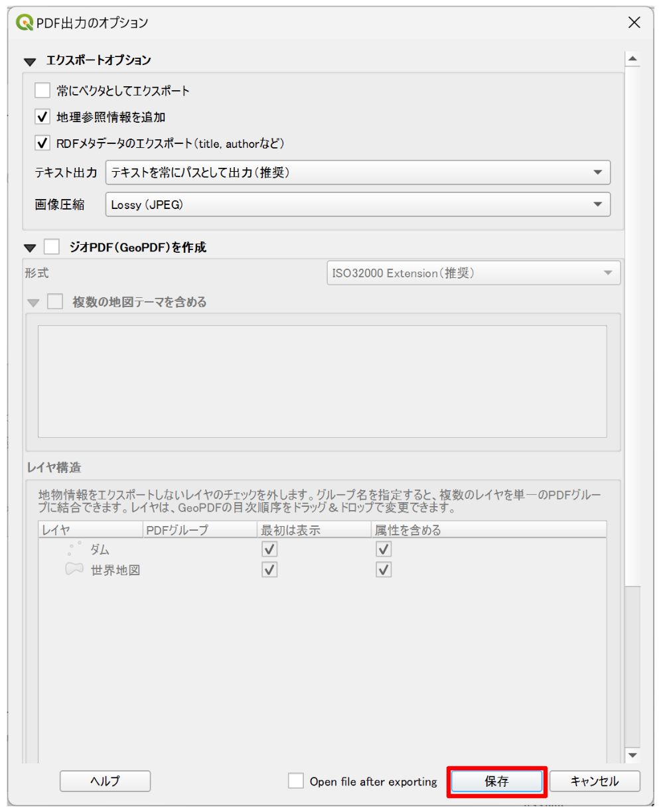Toggle RDFメタデータのエクスポート checkbox
The height and width of the screenshot is (812, 661).
click(42, 143)
